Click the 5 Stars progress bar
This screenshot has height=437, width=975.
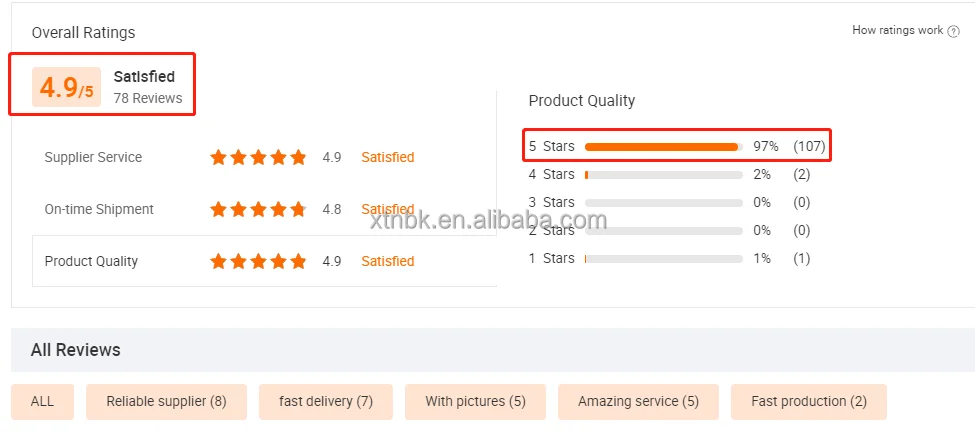click(663, 146)
